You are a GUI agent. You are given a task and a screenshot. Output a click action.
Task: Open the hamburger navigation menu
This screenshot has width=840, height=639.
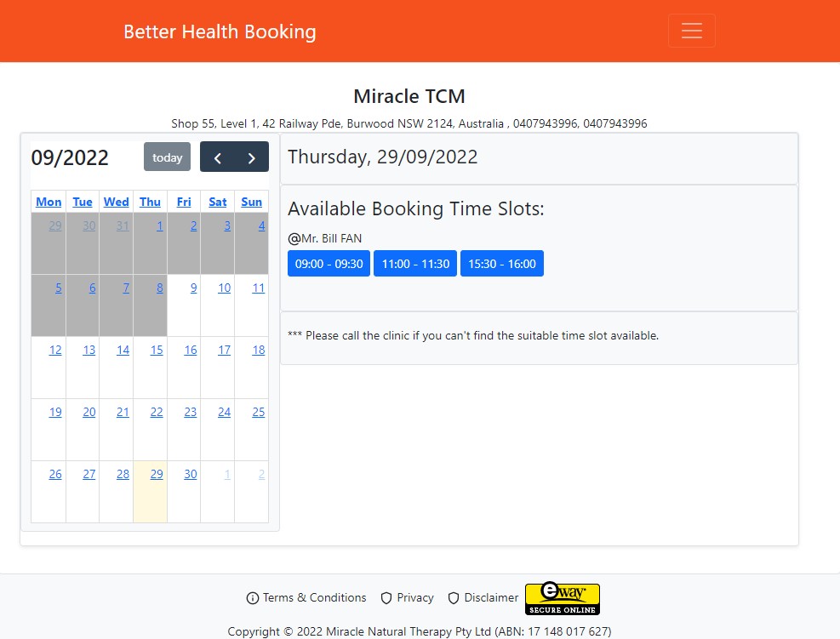pos(691,31)
